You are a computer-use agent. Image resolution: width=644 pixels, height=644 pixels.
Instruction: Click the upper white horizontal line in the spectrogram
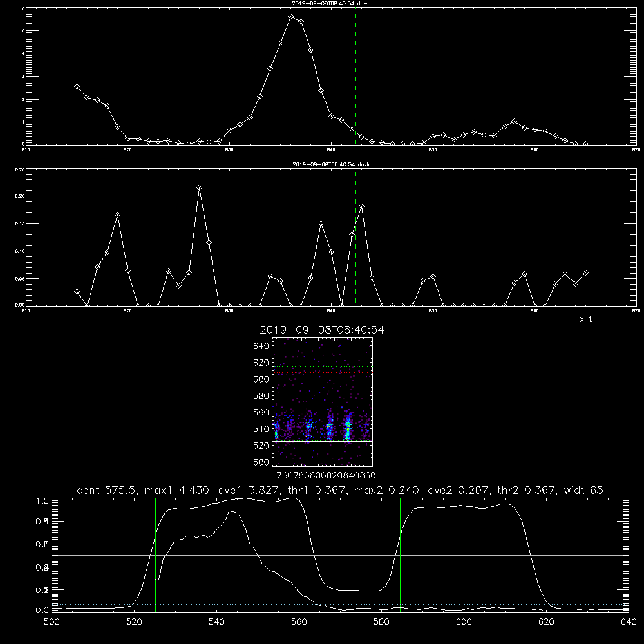pos(322,363)
